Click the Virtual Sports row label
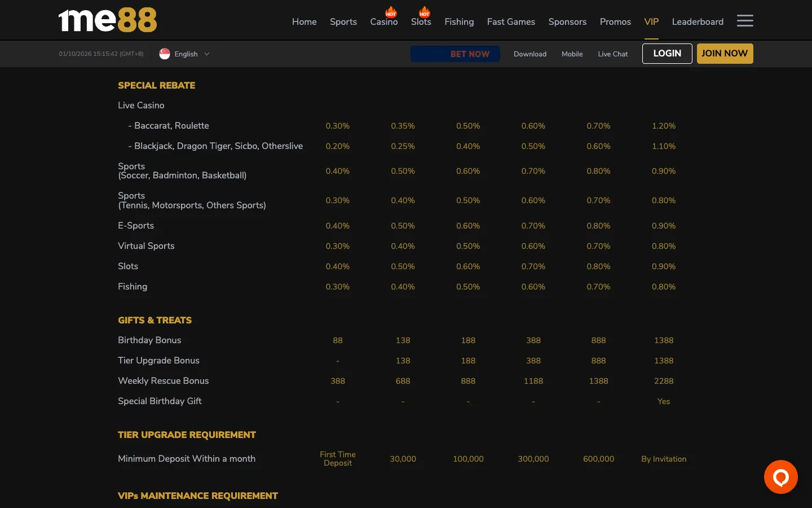The image size is (812, 508). pyautogui.click(x=146, y=246)
